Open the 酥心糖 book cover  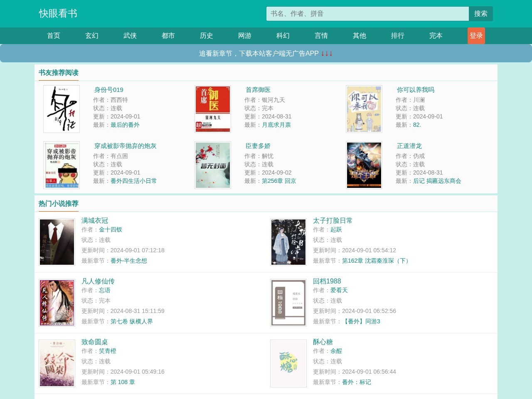coord(288,363)
